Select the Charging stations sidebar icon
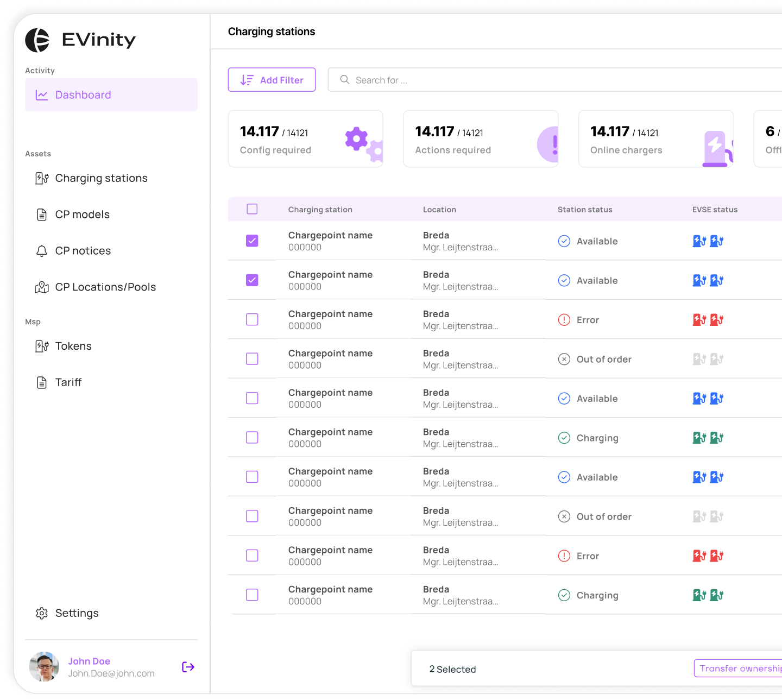This screenshot has height=700, width=782. pyautogui.click(x=42, y=178)
